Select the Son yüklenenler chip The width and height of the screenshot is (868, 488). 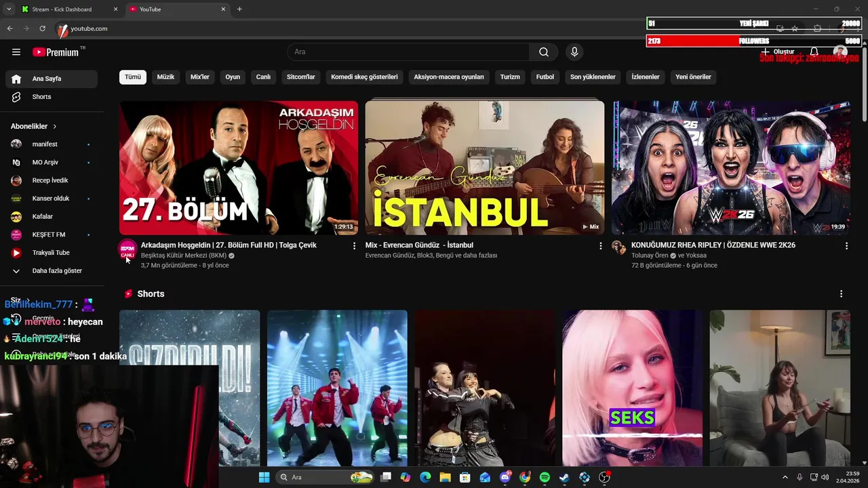(593, 77)
